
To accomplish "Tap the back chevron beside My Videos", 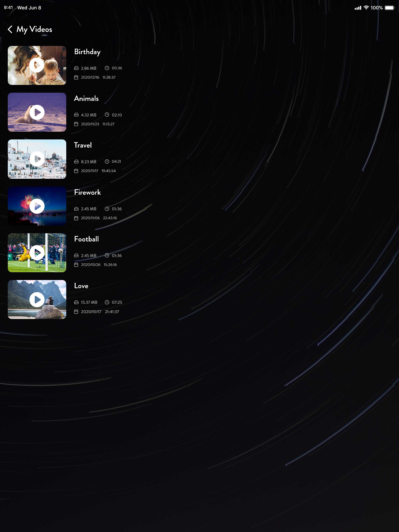I will [x=10, y=29].
